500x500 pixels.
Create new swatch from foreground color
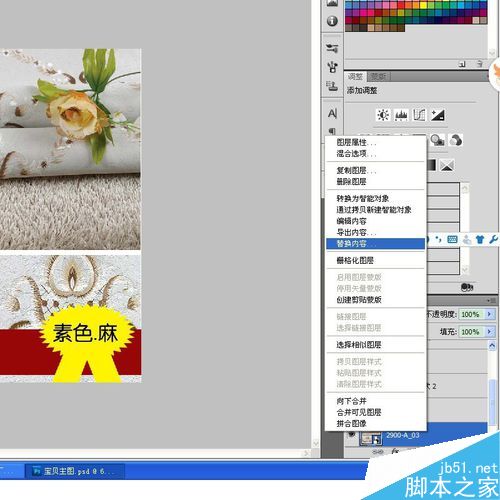[x=462, y=64]
